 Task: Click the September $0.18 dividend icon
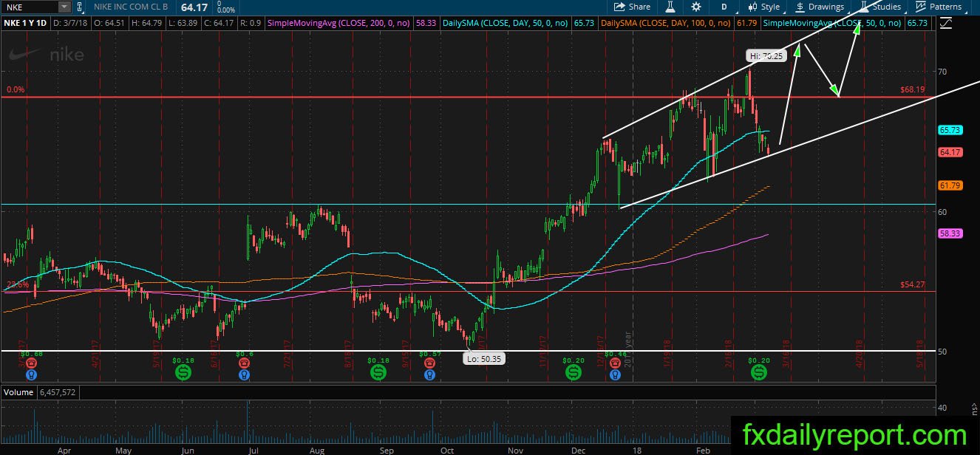pyautogui.click(x=378, y=374)
